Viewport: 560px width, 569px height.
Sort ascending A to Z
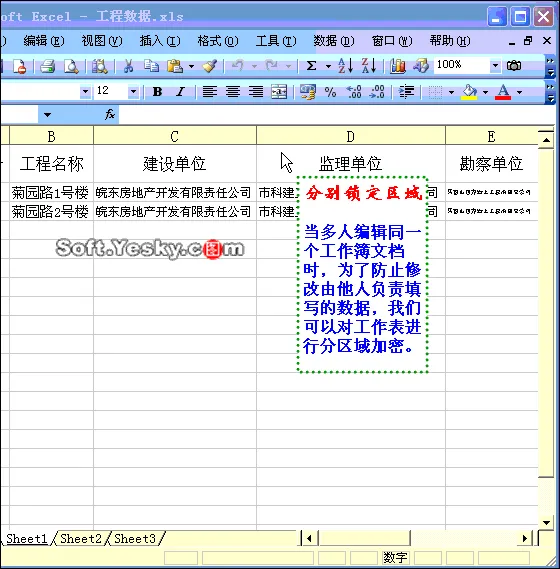coord(345,66)
